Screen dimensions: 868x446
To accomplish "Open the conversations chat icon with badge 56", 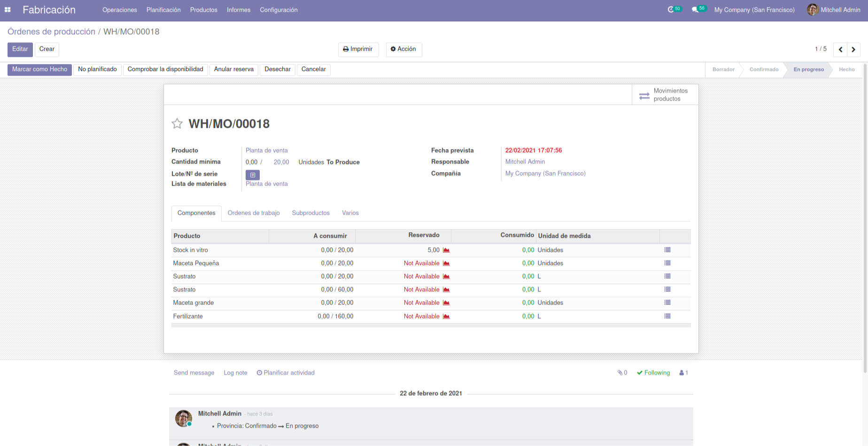I will pos(698,9).
